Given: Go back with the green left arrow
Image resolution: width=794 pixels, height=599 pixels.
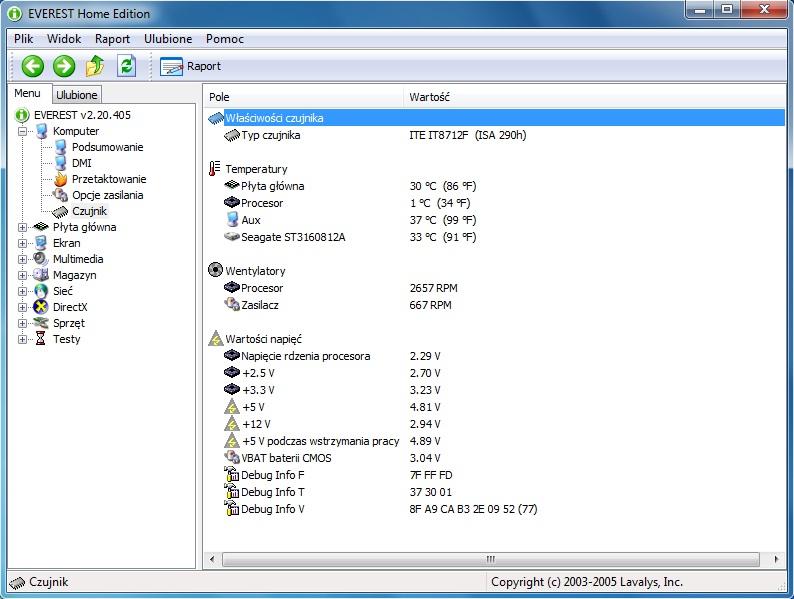Looking at the screenshot, I should [x=32, y=66].
